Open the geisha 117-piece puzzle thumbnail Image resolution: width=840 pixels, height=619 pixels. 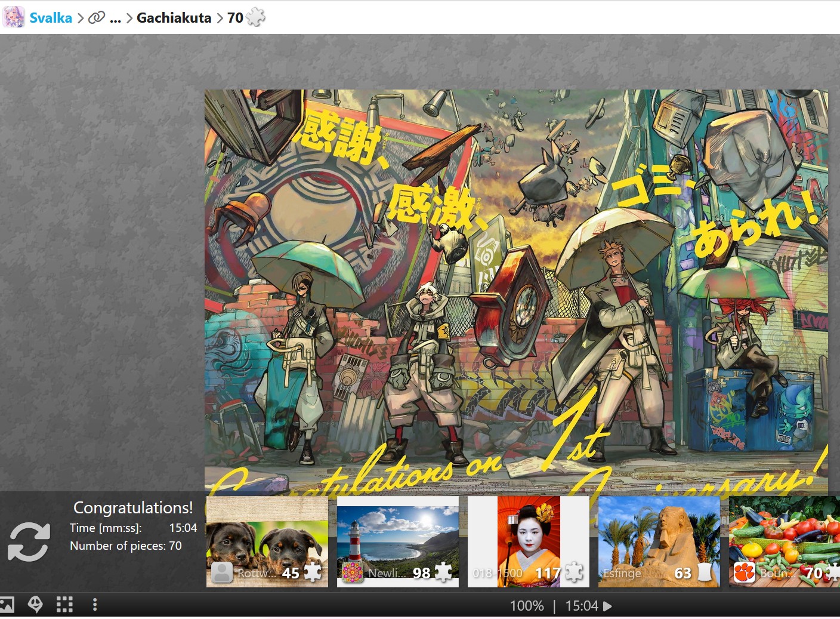click(x=529, y=541)
